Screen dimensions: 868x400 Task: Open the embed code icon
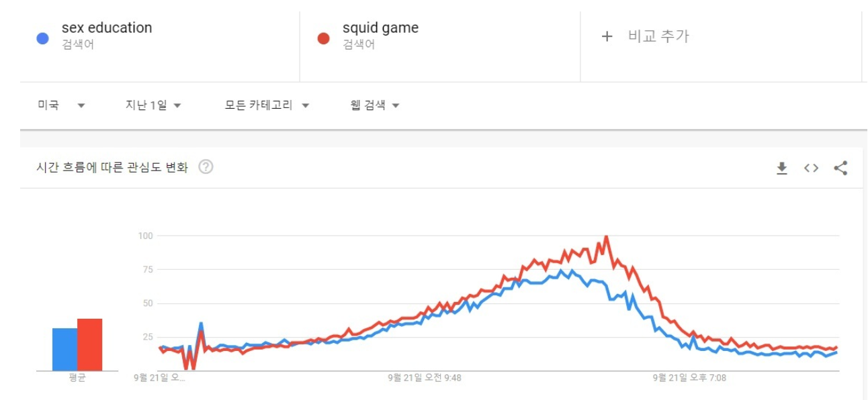coord(811,168)
